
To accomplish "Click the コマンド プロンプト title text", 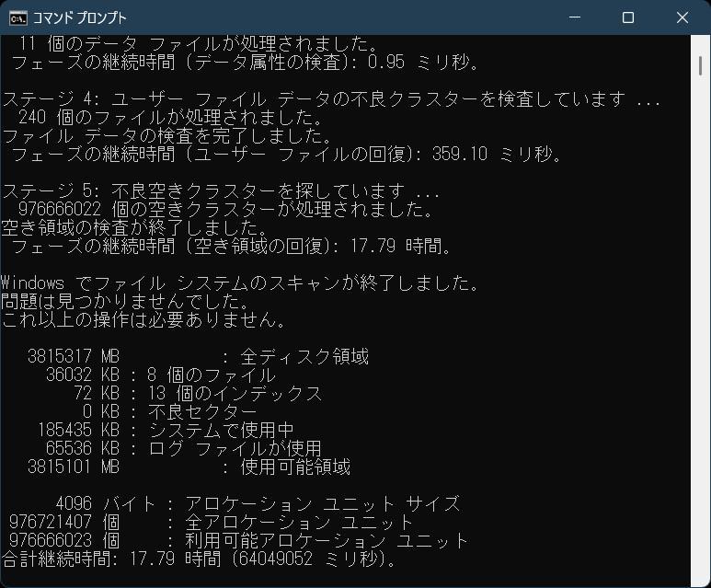I will click(x=80, y=18).
